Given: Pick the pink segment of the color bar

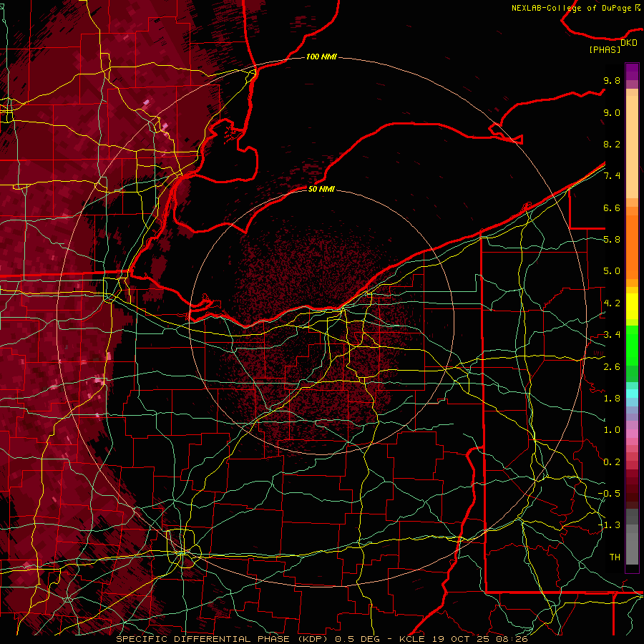Looking at the screenshot, I should pos(632,434).
